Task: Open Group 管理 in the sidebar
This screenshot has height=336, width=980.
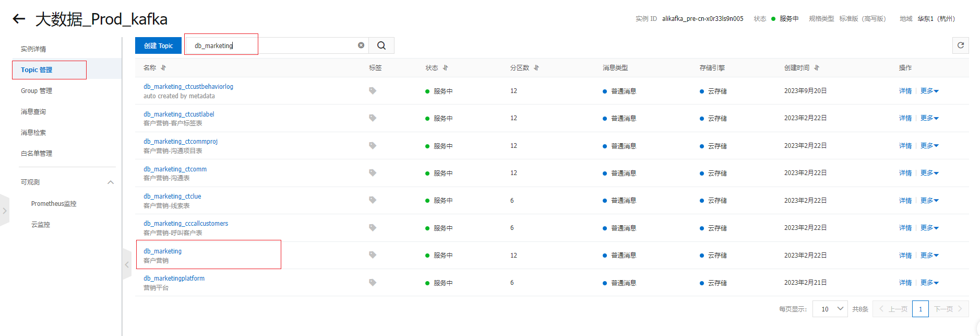Action: 37,91
